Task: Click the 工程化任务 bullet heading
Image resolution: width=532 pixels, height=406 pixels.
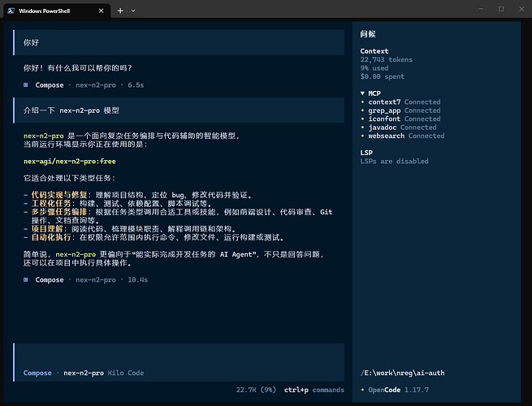Action: 51,203
